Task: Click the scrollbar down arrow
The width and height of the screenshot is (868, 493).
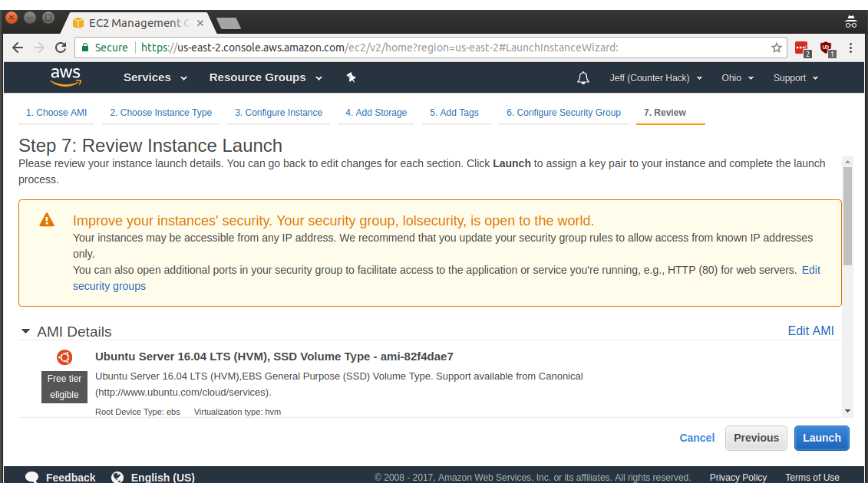Action: [847, 410]
